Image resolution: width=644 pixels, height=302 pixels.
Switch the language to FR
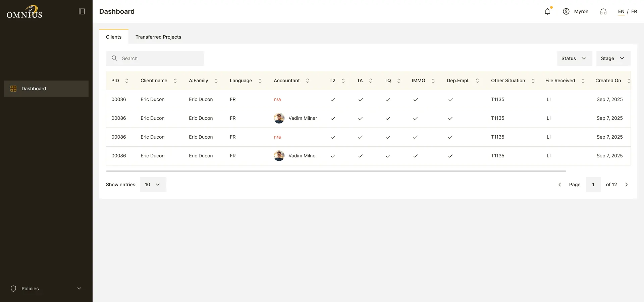point(634,11)
